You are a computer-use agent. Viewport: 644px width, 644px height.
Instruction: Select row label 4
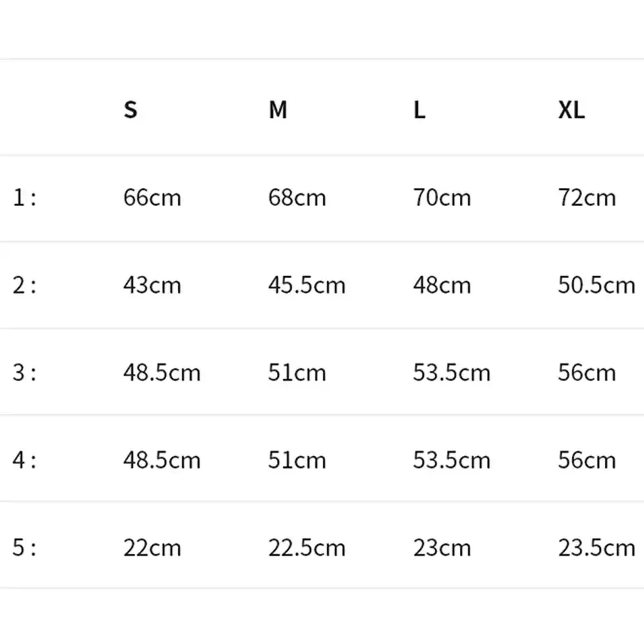tap(24, 460)
